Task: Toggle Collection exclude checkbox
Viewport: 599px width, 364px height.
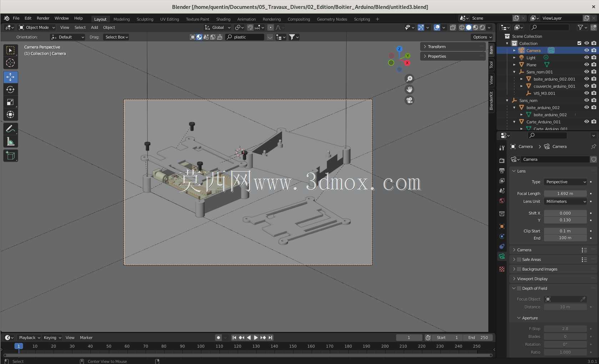Action: click(579, 43)
